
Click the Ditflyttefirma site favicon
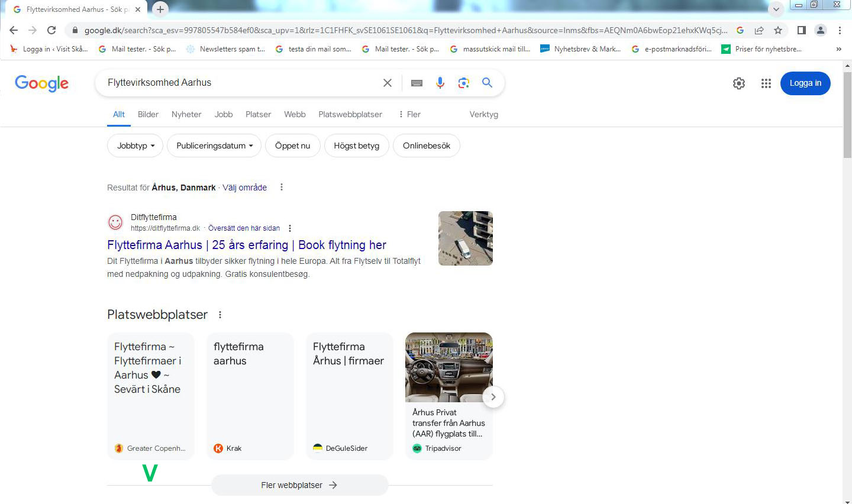click(115, 222)
